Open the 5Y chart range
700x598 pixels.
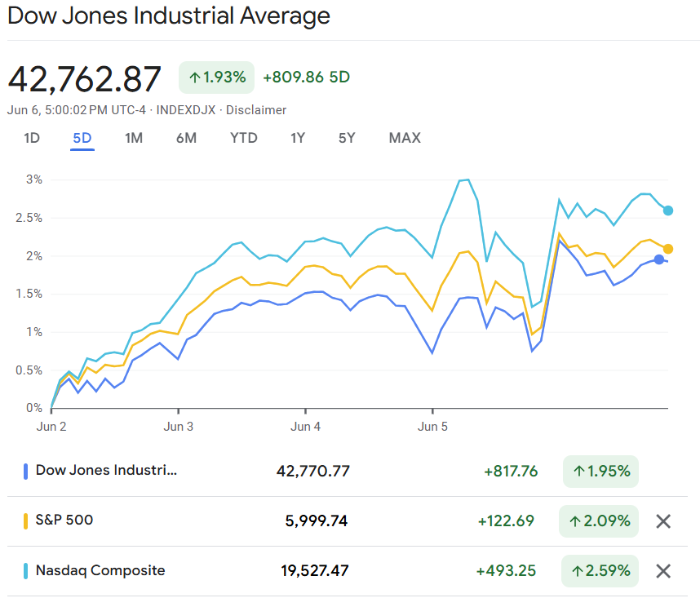pyautogui.click(x=347, y=138)
